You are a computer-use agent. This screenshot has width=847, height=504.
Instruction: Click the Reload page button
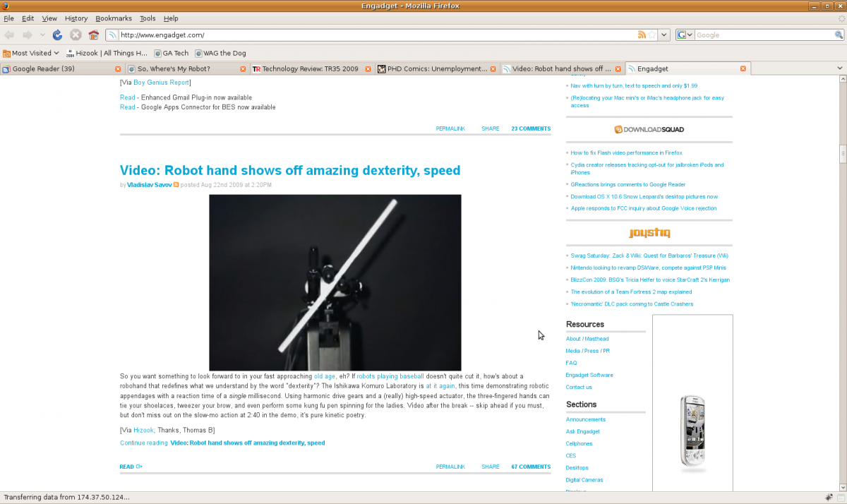[x=58, y=35]
